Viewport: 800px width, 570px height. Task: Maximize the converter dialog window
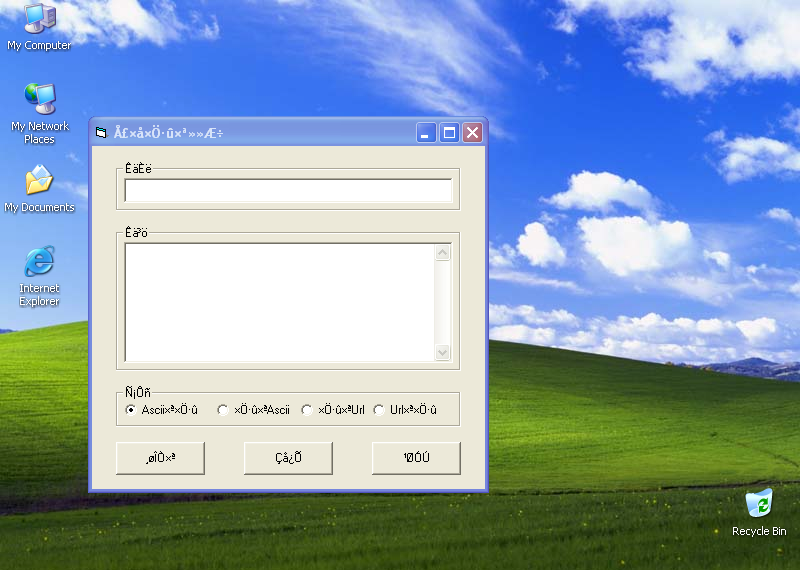449,133
